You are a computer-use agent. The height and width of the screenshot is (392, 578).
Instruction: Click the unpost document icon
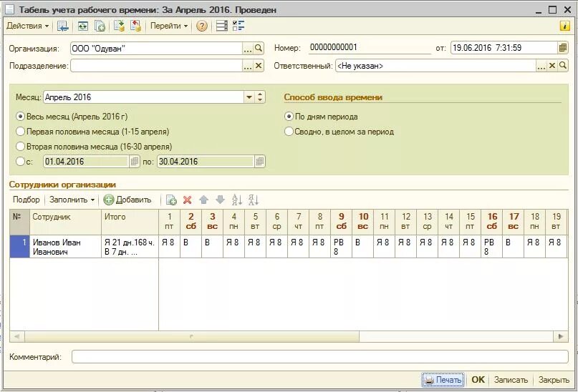[135, 26]
